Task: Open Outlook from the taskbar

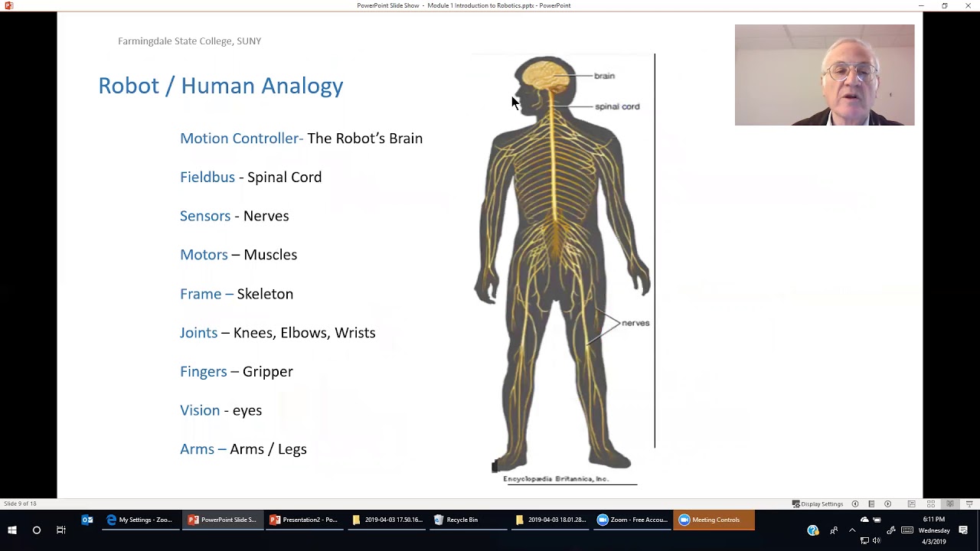Action: 87,520
